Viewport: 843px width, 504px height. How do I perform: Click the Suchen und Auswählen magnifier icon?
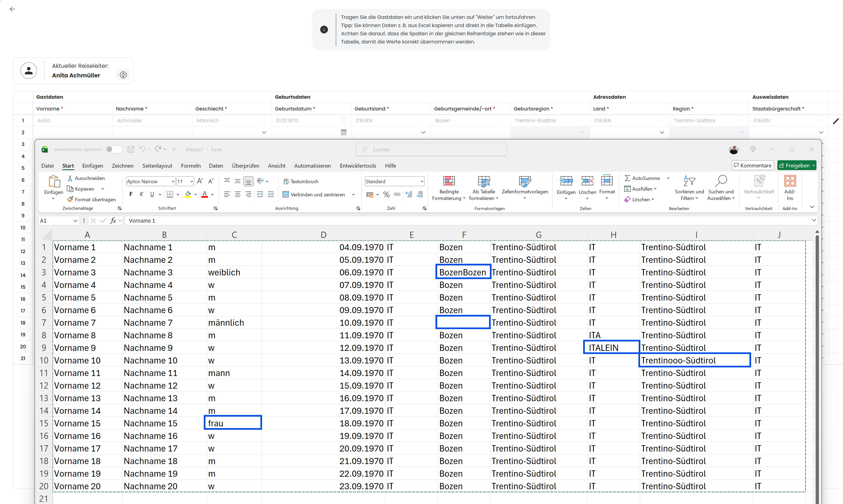point(721,181)
